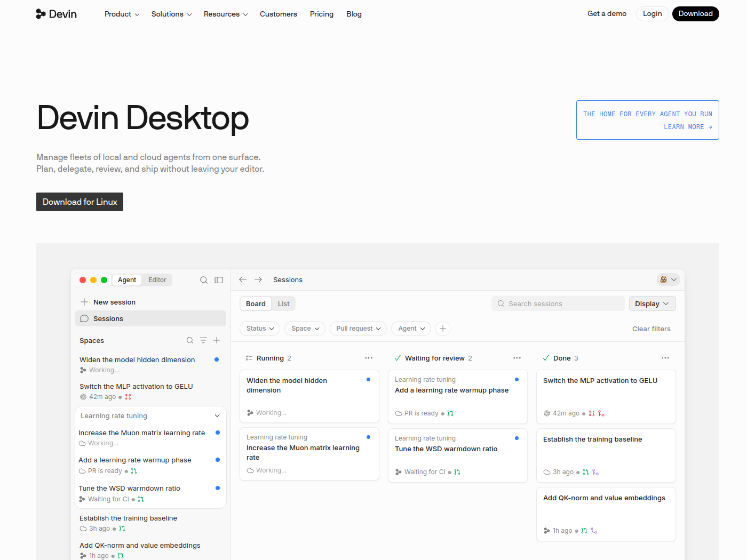Open the Agent filter dropdown
The width and height of the screenshot is (747, 560).
[411, 329]
